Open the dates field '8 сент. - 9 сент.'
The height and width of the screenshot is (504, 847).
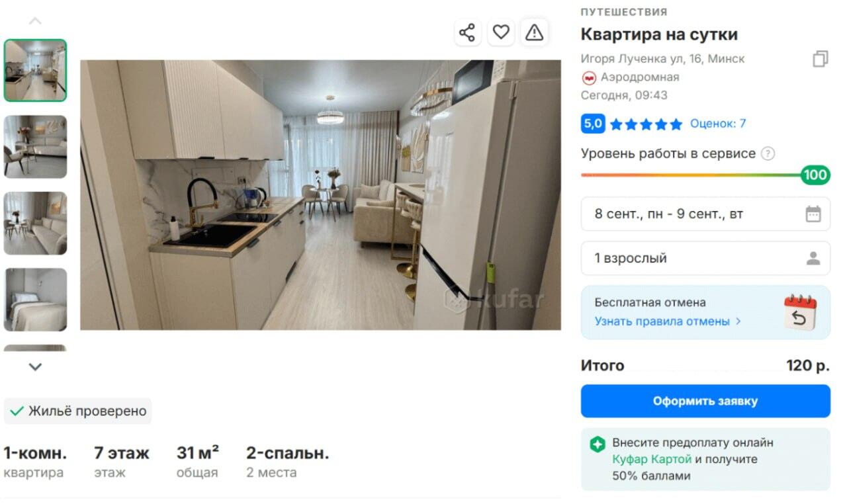(x=705, y=214)
